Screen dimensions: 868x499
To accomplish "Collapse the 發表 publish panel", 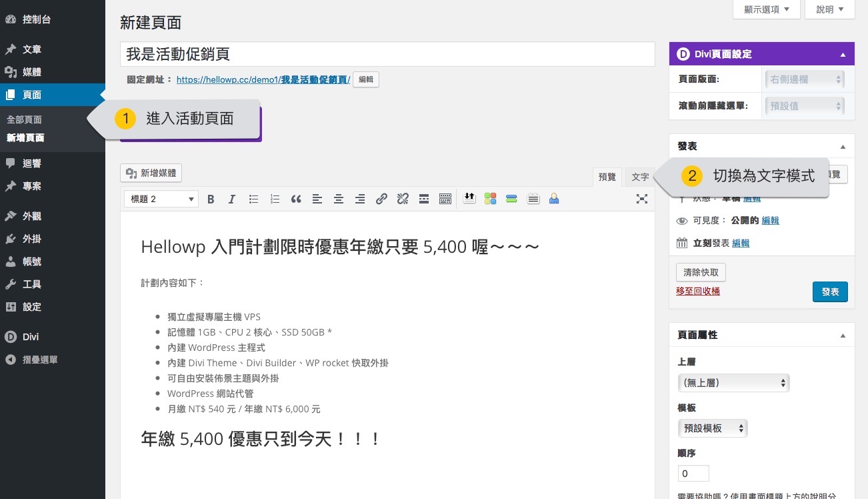I will click(843, 147).
